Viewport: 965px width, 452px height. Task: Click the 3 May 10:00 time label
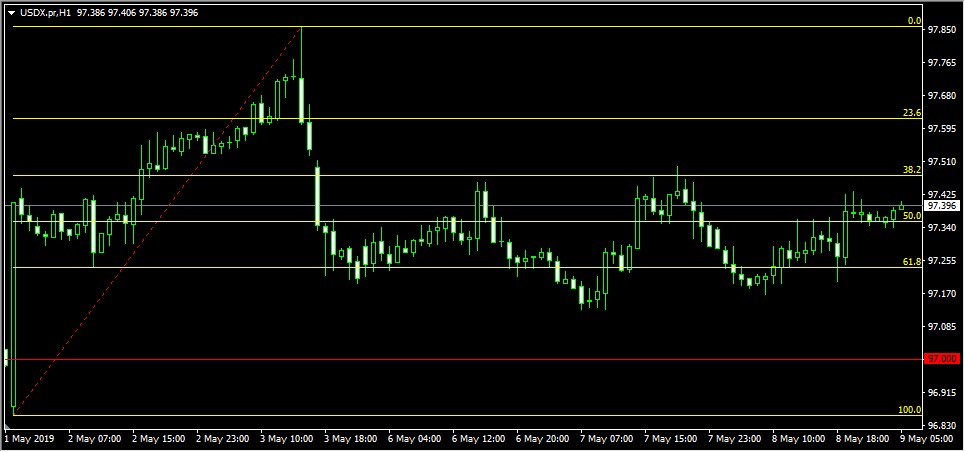point(286,439)
